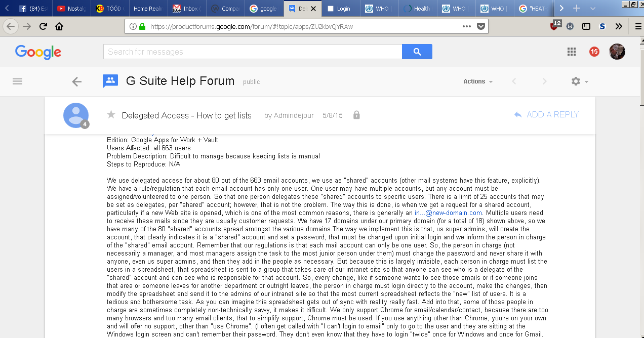Go to next topic chevron
The height and width of the screenshot is (338, 644).
(x=545, y=81)
